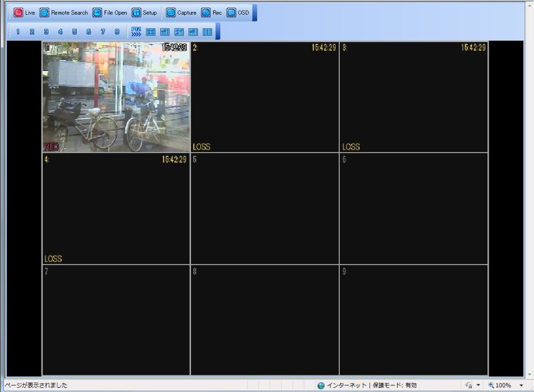Click timestamp 15:42:29 in camera 3 pane
Viewport: 534px width, 392px height.
coord(473,47)
